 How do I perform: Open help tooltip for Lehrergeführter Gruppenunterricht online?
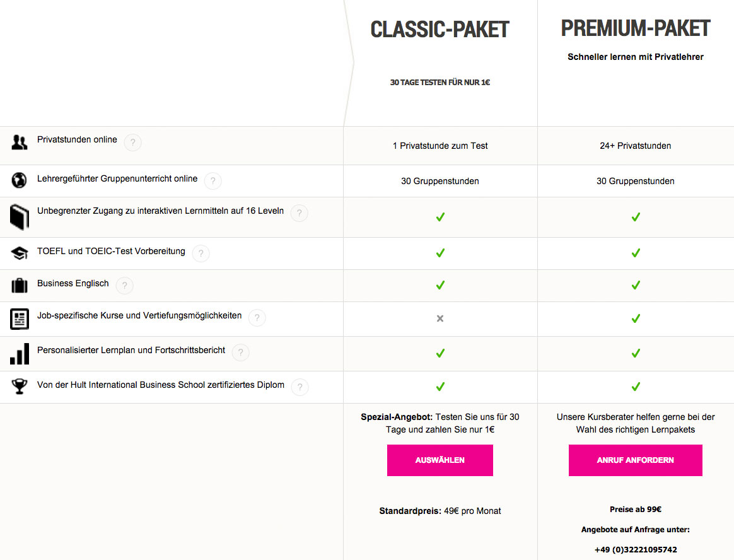coord(213,182)
